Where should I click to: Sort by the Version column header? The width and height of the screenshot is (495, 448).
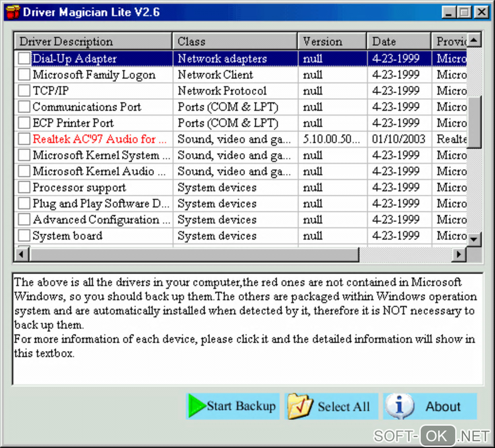[332, 41]
